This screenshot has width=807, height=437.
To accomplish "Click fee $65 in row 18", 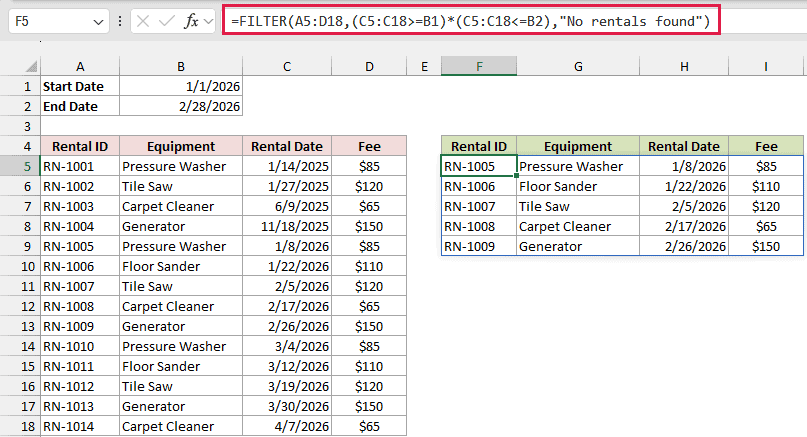I will click(369, 426).
